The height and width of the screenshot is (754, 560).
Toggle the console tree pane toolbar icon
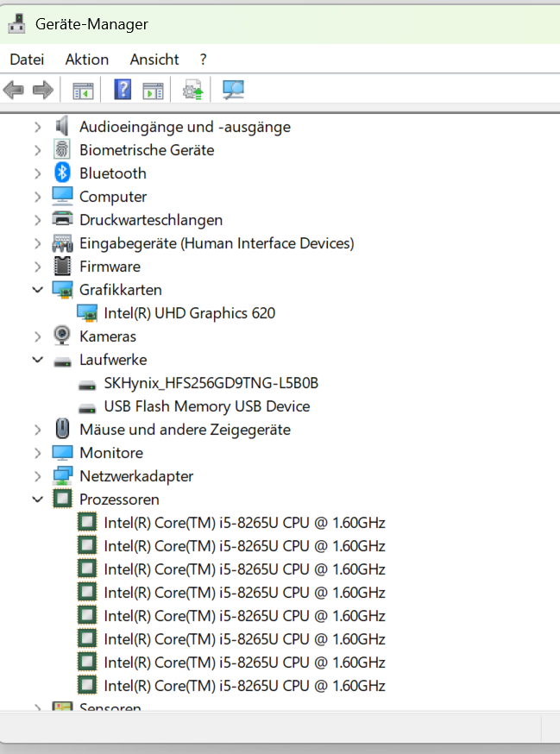[x=83, y=91]
